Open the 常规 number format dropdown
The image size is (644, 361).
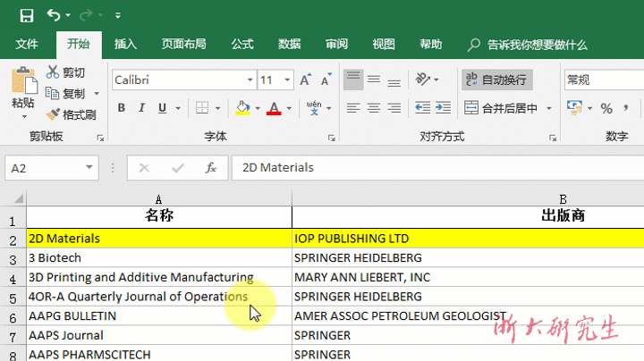click(x=604, y=80)
